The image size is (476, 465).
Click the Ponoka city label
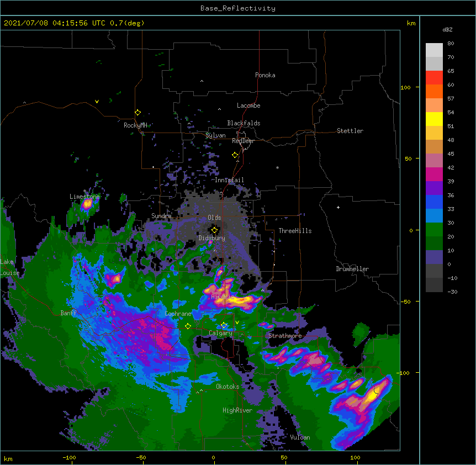(x=265, y=75)
